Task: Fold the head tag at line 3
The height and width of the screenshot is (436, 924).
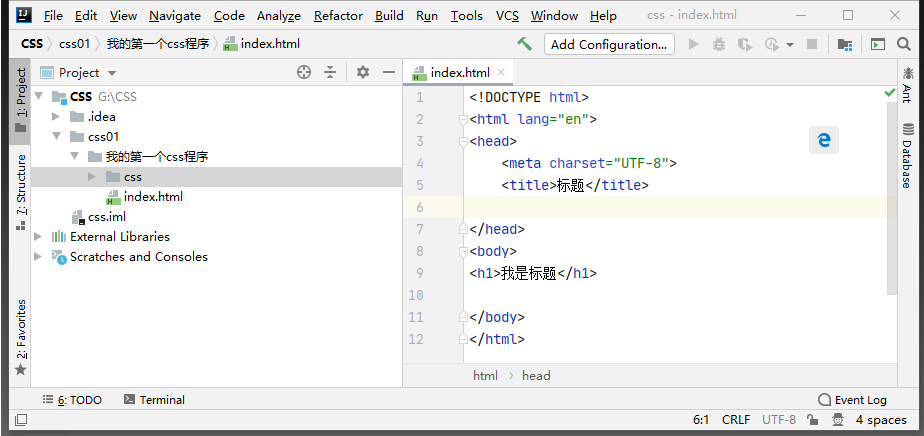Action: point(463,141)
